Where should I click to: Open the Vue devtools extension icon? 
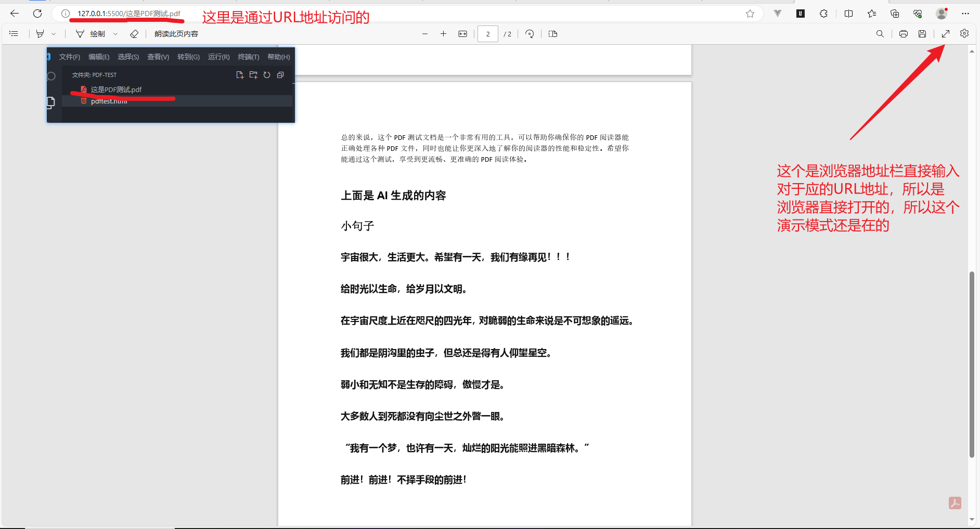[x=778, y=14]
